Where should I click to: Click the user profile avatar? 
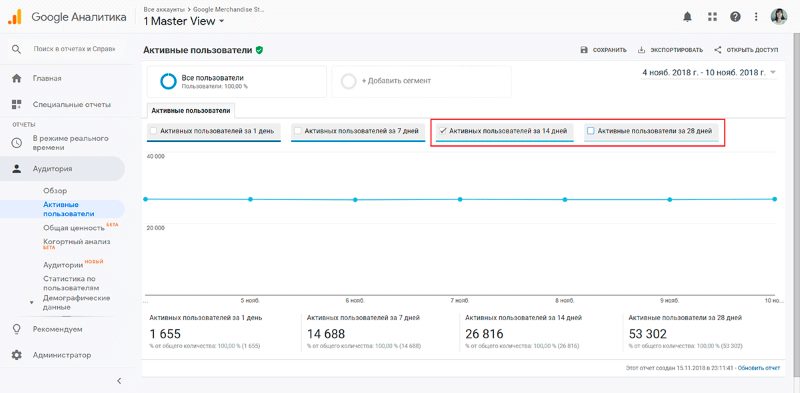pyautogui.click(x=779, y=17)
